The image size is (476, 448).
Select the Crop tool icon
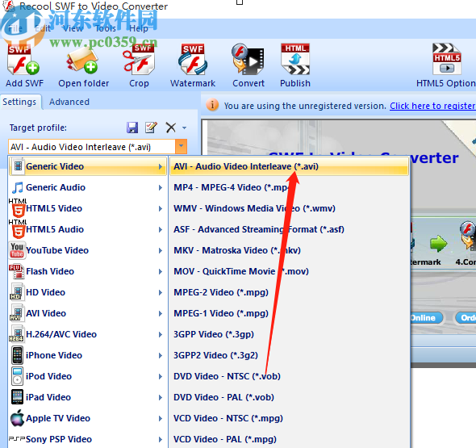[x=139, y=60]
